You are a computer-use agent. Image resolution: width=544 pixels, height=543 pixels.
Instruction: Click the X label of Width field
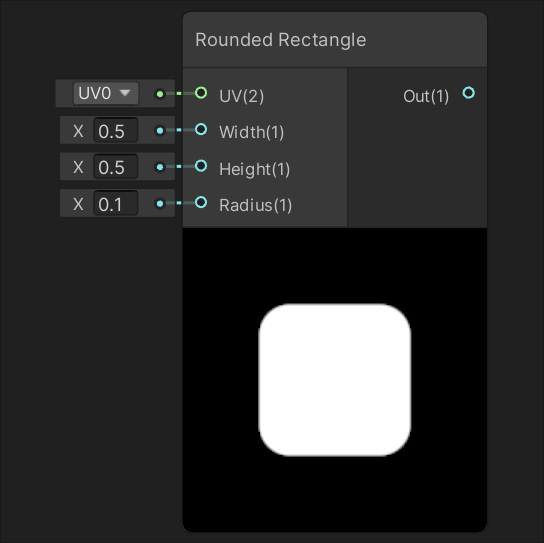point(78,131)
